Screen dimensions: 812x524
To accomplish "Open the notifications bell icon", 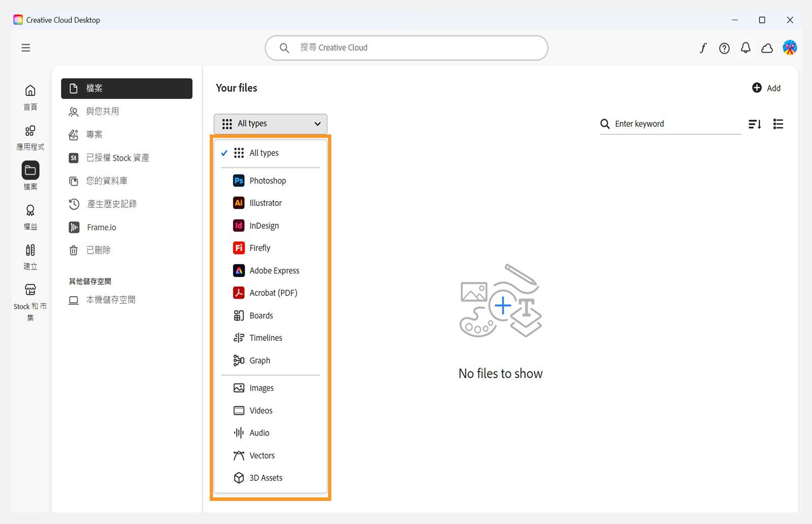I will (x=746, y=48).
